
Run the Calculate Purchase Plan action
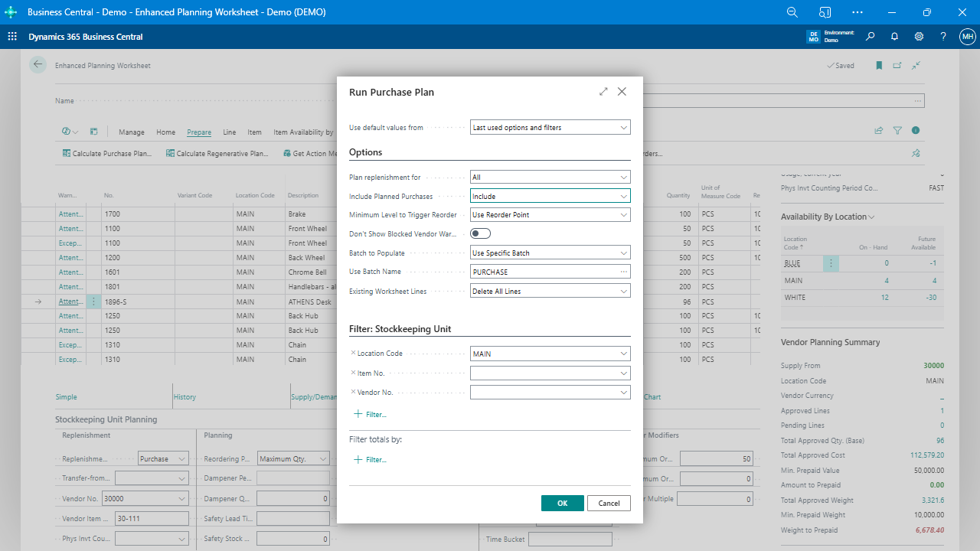click(109, 153)
